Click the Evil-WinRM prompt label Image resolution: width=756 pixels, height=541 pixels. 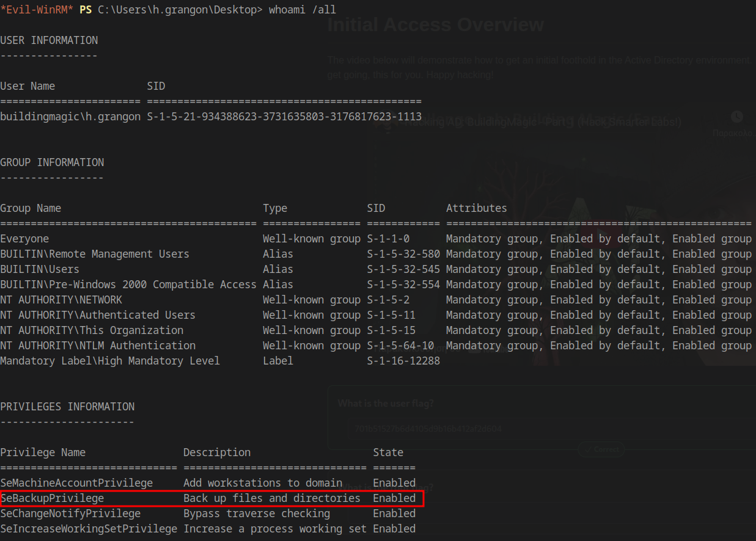(x=37, y=10)
